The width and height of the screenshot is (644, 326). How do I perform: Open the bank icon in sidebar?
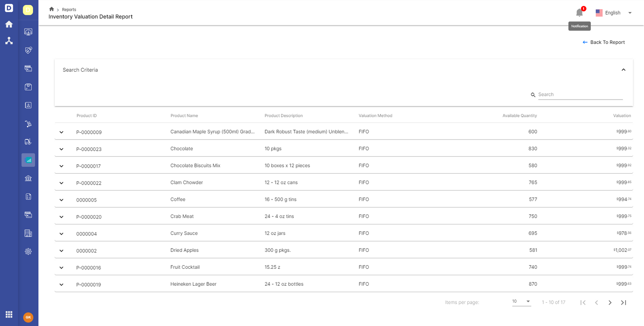coord(28,179)
